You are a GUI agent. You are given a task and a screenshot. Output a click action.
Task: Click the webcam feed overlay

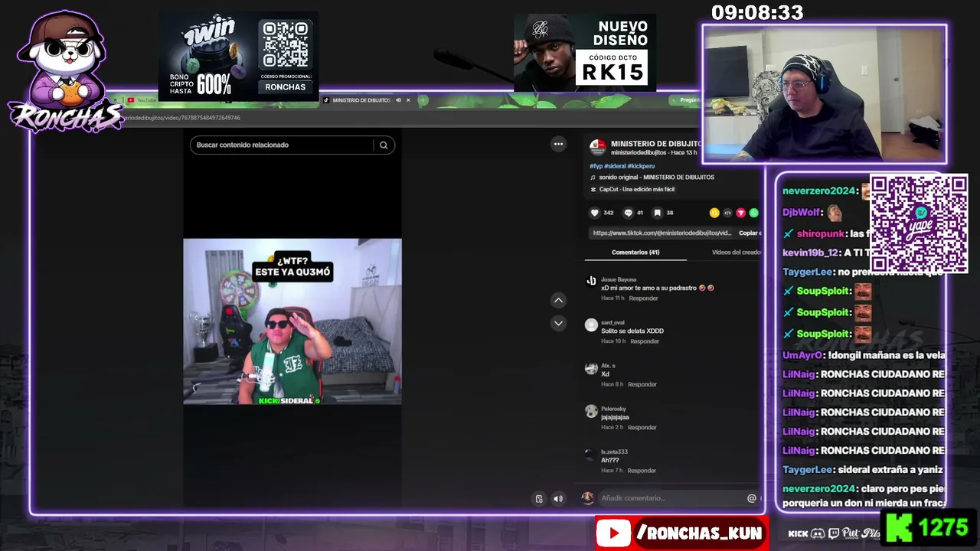[825, 95]
